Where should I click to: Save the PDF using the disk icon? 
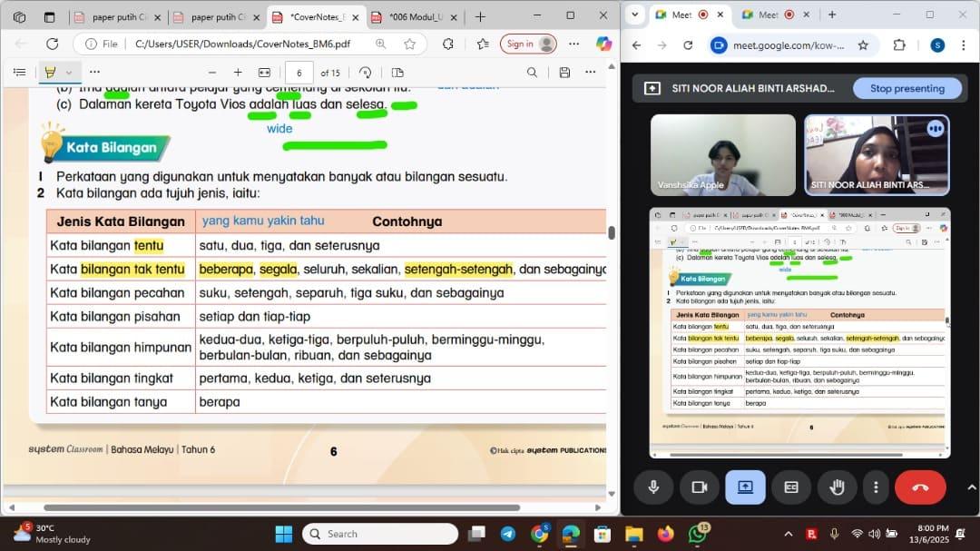(564, 73)
